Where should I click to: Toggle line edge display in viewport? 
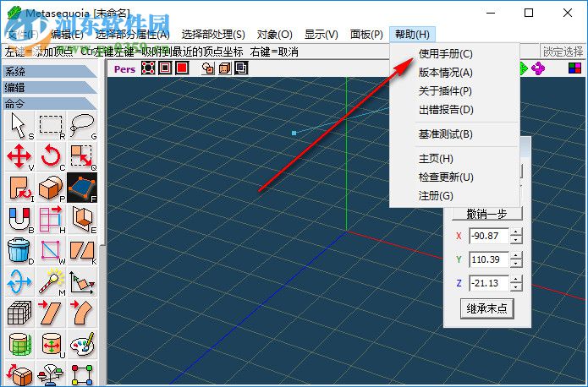pos(165,68)
